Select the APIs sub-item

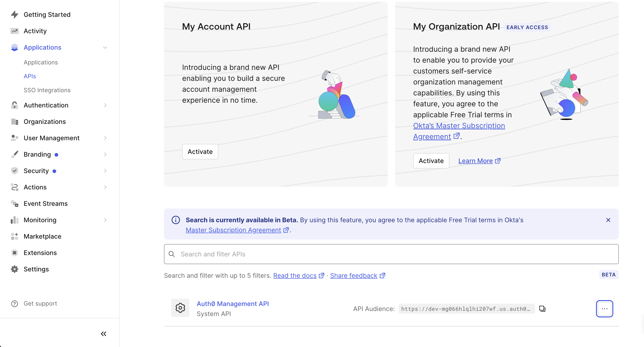(30, 76)
